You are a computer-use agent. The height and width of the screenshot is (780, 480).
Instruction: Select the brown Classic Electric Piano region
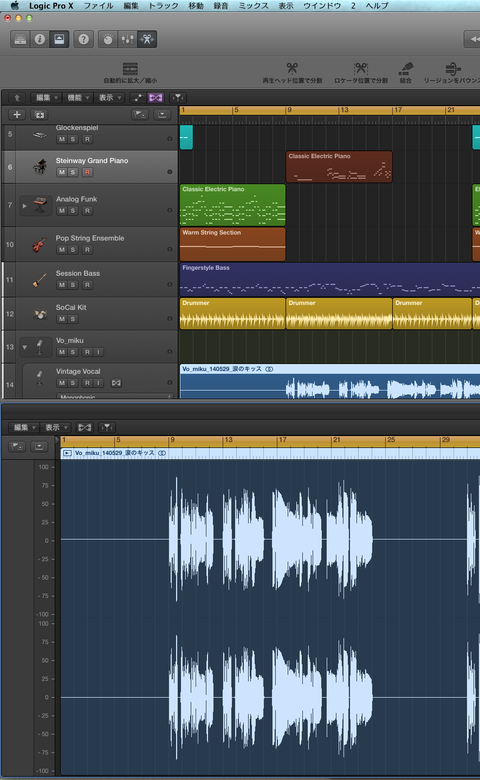pos(339,167)
